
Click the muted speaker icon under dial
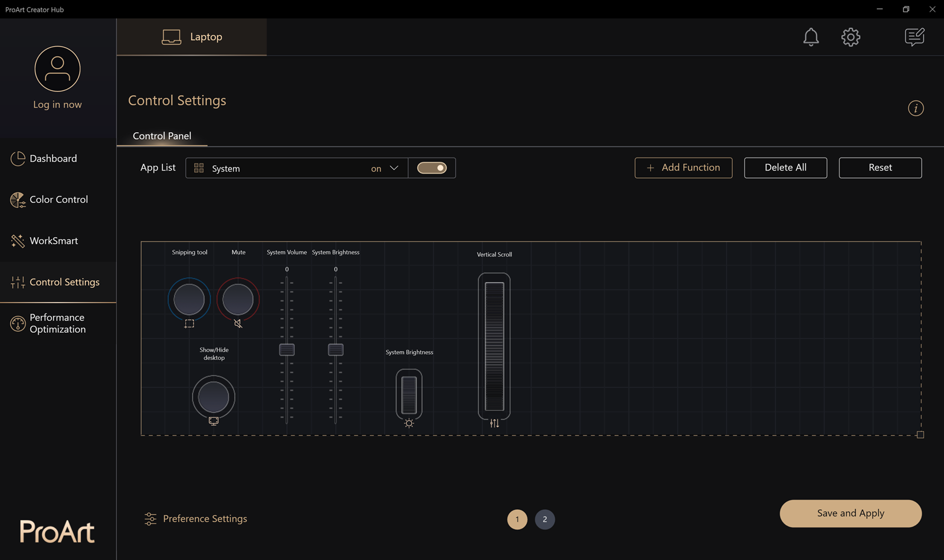pyautogui.click(x=238, y=323)
